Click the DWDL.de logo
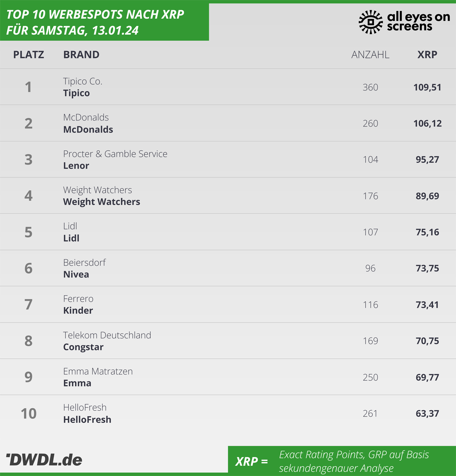 (44, 460)
